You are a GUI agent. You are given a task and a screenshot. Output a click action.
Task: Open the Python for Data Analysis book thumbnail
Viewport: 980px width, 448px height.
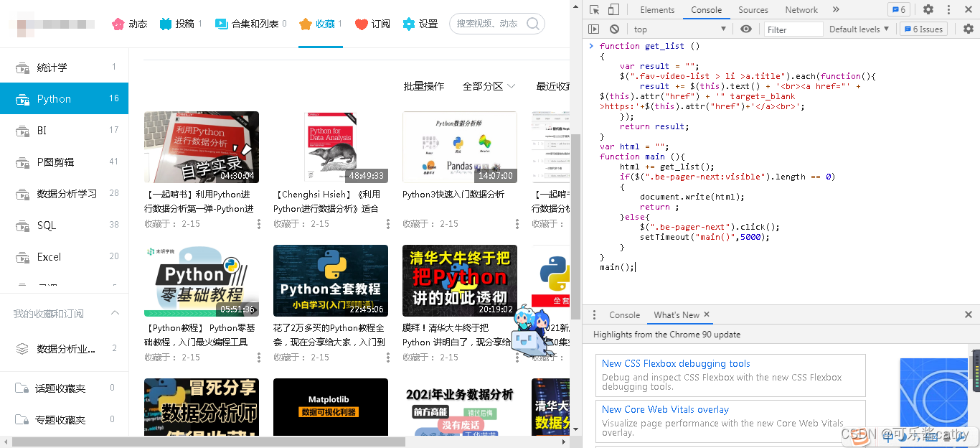click(331, 147)
